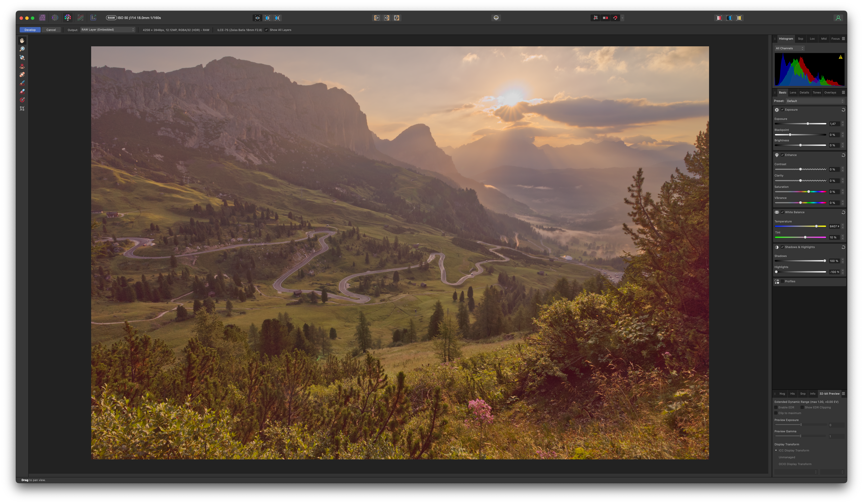Select the White Balance picker tool
The height and width of the screenshot is (504, 863).
click(x=22, y=58)
